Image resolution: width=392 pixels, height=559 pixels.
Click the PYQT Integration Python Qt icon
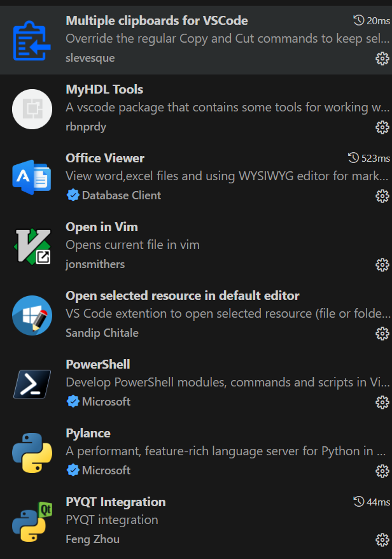32,522
